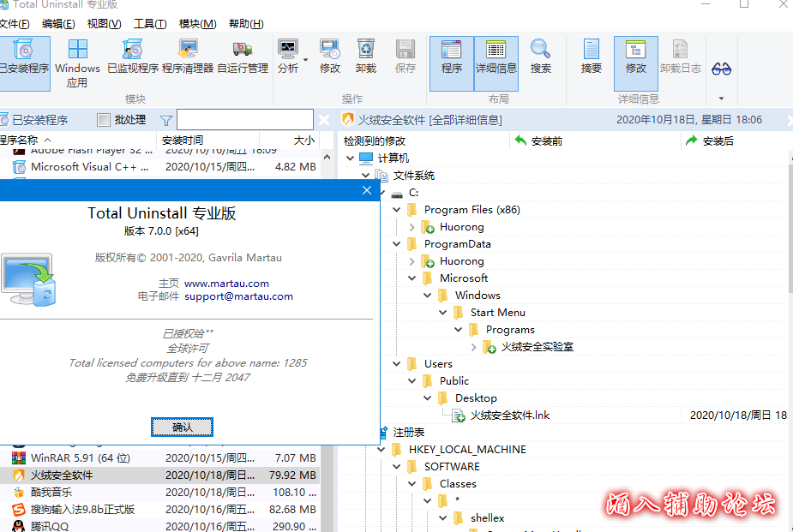793x532 pixels.
Task: Click the program list scrollbar up arrow
Action: [327, 157]
